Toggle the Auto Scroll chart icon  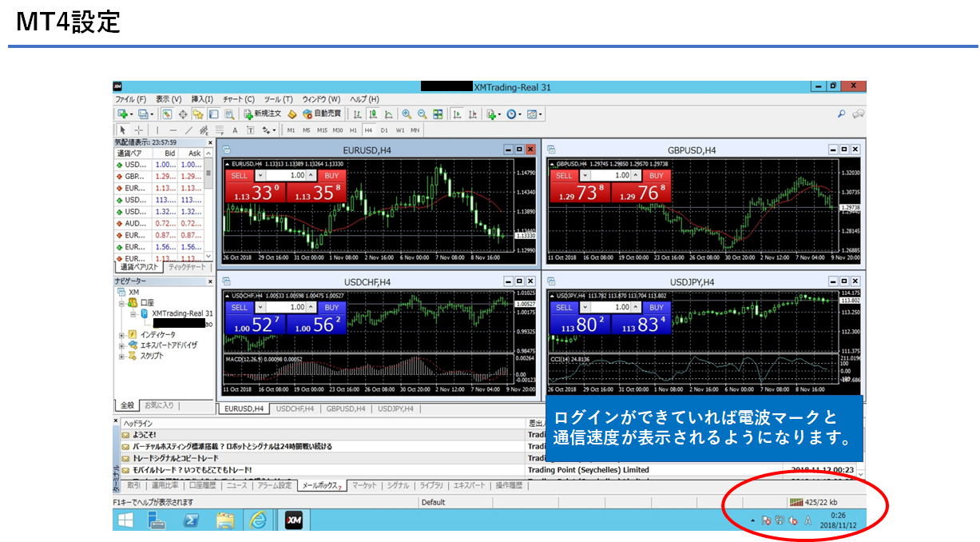coord(457,114)
